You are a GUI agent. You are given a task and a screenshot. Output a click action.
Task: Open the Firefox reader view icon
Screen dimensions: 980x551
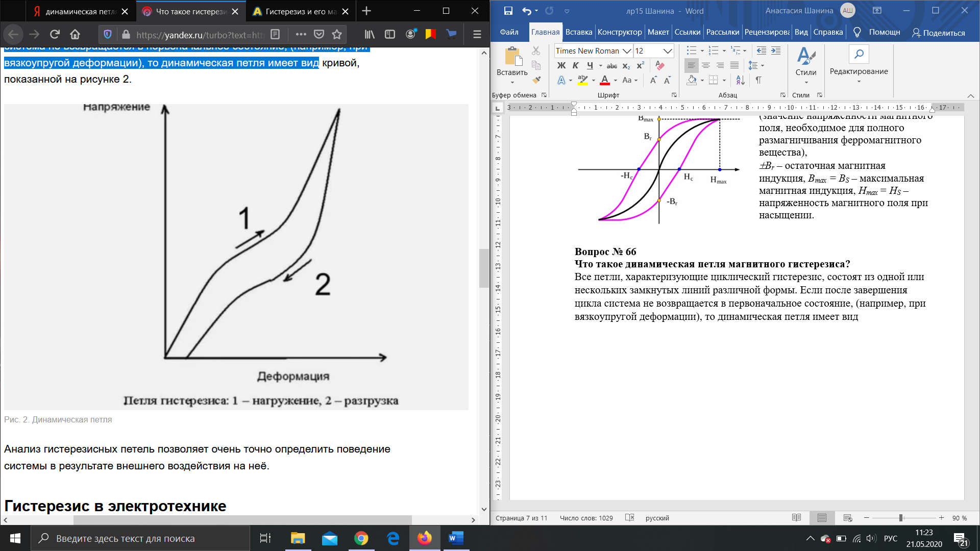(x=275, y=34)
